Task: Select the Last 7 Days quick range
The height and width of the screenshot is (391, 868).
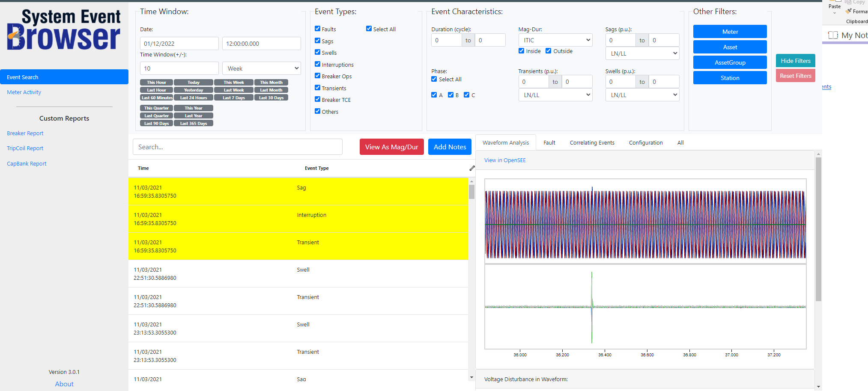Action: click(234, 98)
